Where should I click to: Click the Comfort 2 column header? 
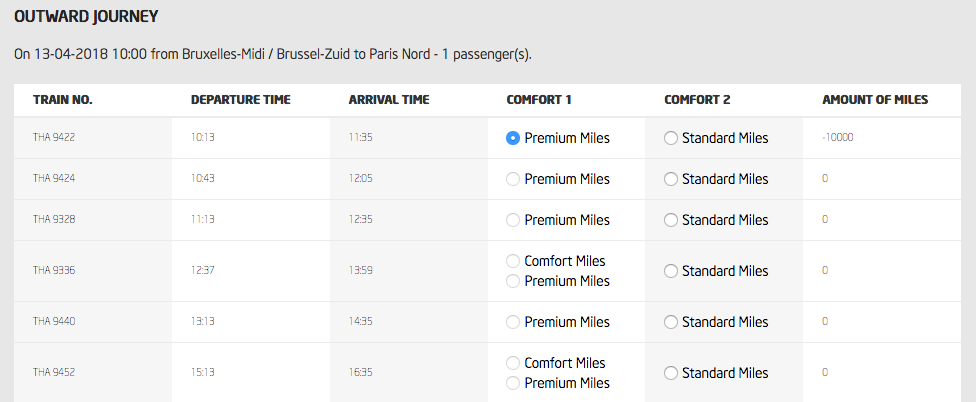(697, 100)
